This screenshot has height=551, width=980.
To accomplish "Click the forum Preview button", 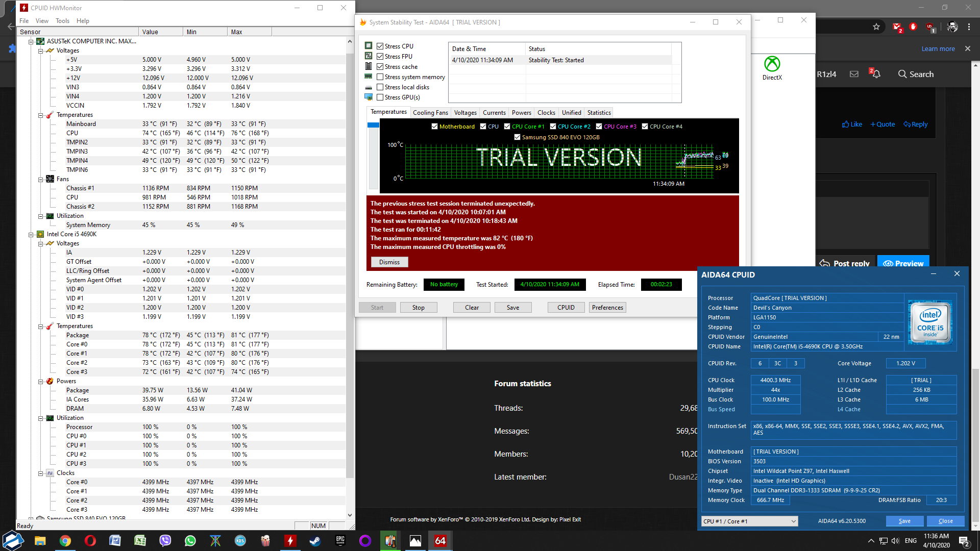I will (903, 263).
